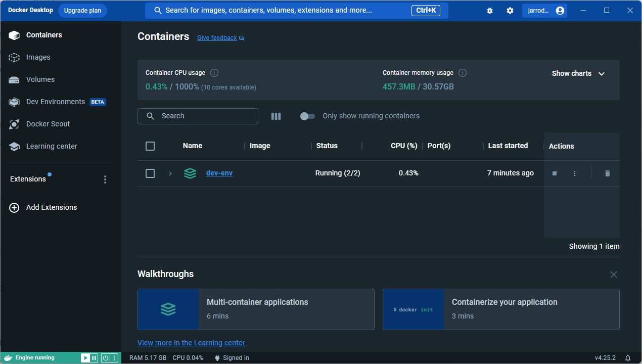The height and width of the screenshot is (364, 642).
Task: Click the Learning center graduation cap icon
Action: (x=14, y=147)
